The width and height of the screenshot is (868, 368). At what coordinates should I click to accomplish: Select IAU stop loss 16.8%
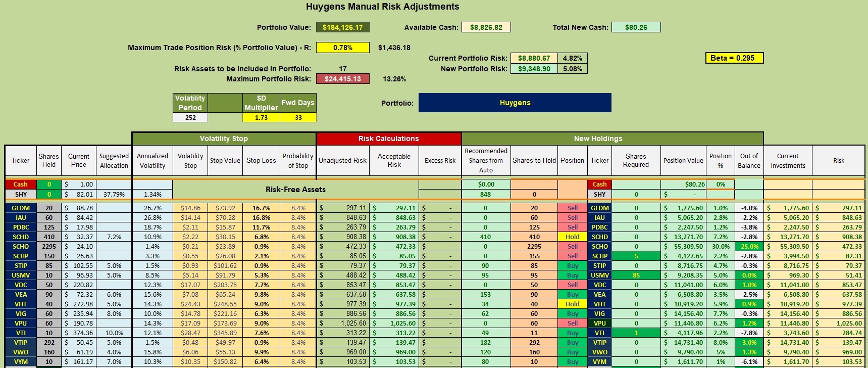click(x=261, y=217)
